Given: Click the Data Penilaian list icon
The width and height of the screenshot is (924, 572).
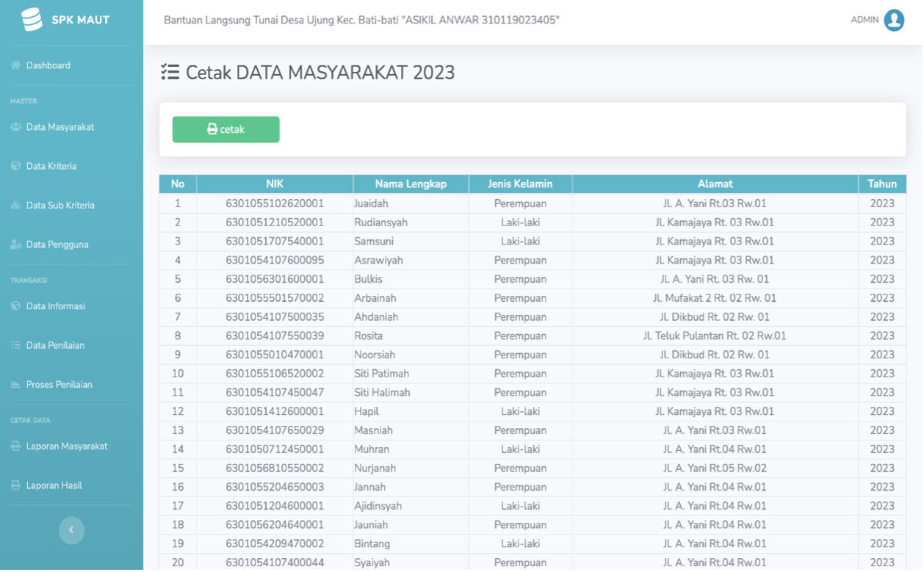Looking at the screenshot, I should (x=15, y=345).
